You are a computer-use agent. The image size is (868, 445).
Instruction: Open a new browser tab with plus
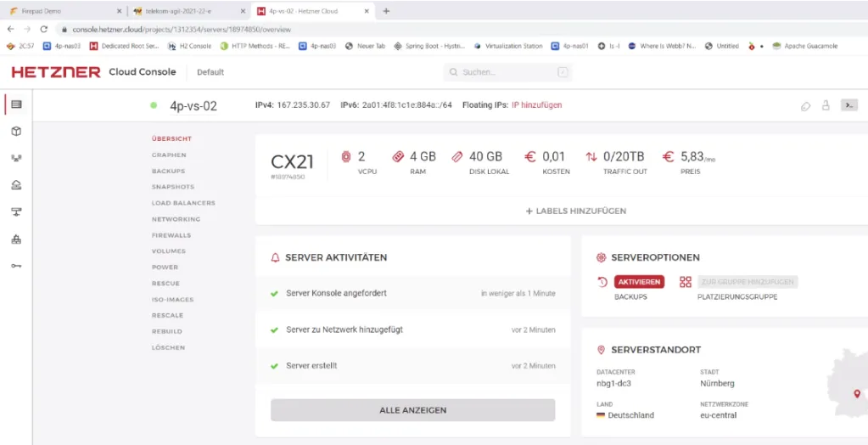coord(386,11)
